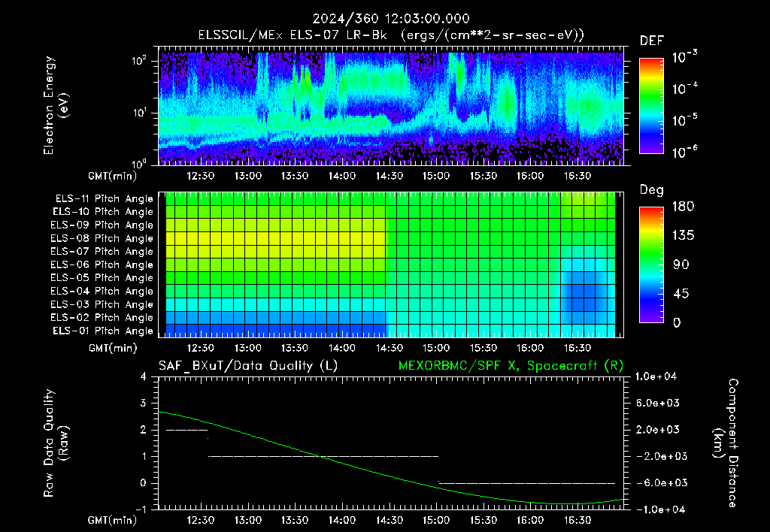Select the 2.0e+03 right-axis tick label
This screenshot has width=770, height=532.
(x=658, y=429)
